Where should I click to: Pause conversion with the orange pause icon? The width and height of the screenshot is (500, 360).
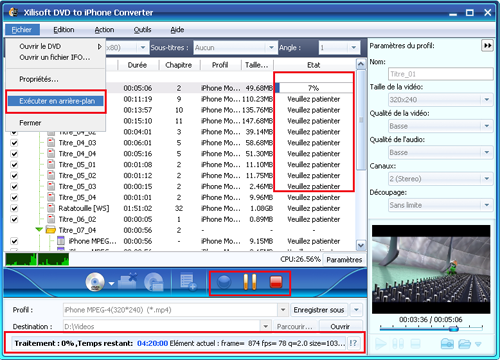tap(250, 282)
